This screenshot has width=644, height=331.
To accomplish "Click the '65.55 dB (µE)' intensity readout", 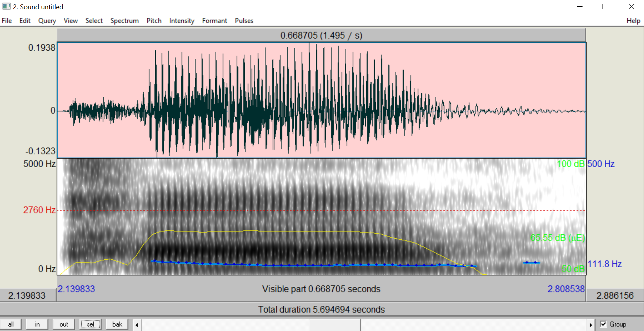I will [x=557, y=238].
